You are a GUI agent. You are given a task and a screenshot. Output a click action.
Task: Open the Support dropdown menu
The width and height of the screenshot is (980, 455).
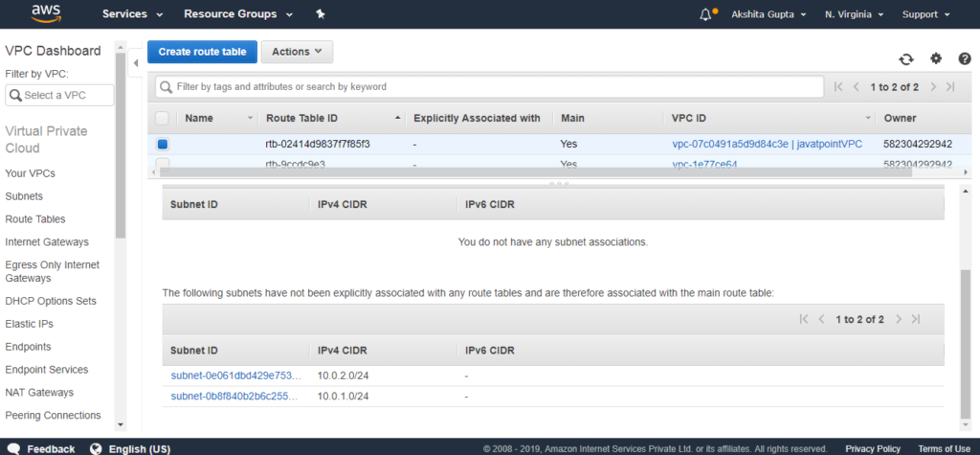pos(925,13)
